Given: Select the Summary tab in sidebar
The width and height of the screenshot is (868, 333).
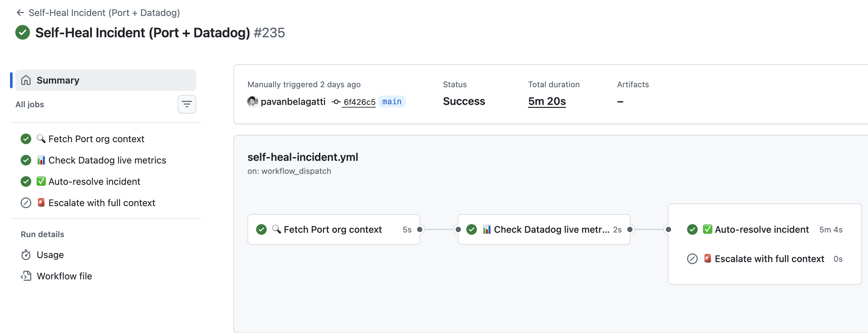Looking at the screenshot, I should [105, 80].
